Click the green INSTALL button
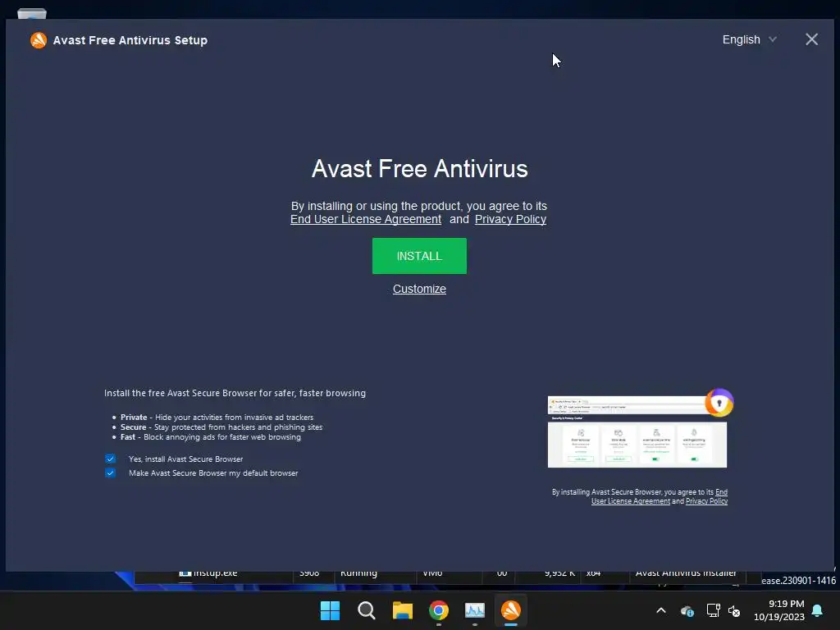Image resolution: width=840 pixels, height=630 pixels. coord(419,256)
